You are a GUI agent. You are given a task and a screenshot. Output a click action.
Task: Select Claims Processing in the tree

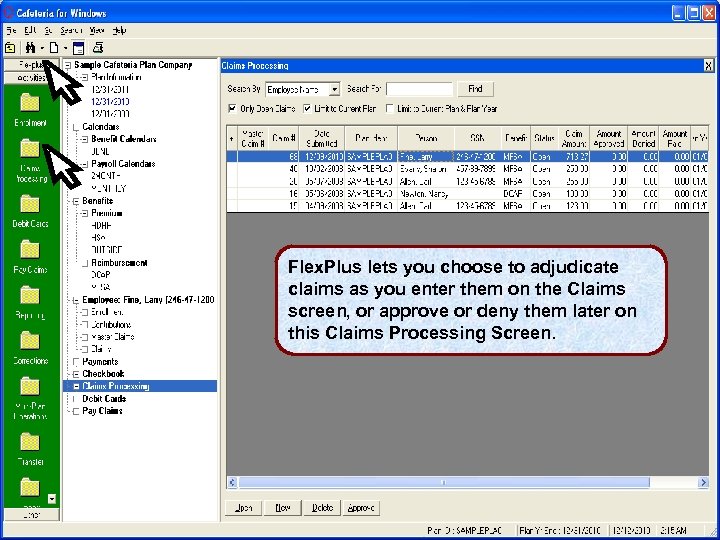coord(116,386)
